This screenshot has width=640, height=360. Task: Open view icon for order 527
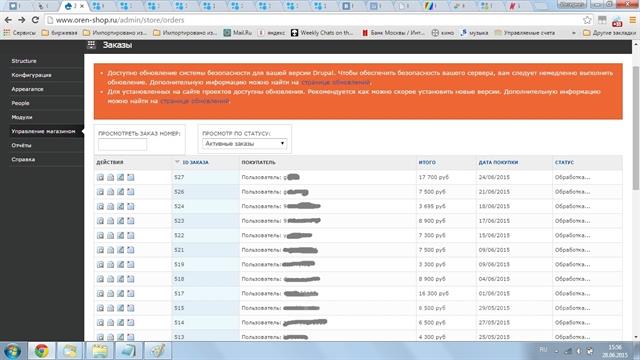pyautogui.click(x=100, y=177)
